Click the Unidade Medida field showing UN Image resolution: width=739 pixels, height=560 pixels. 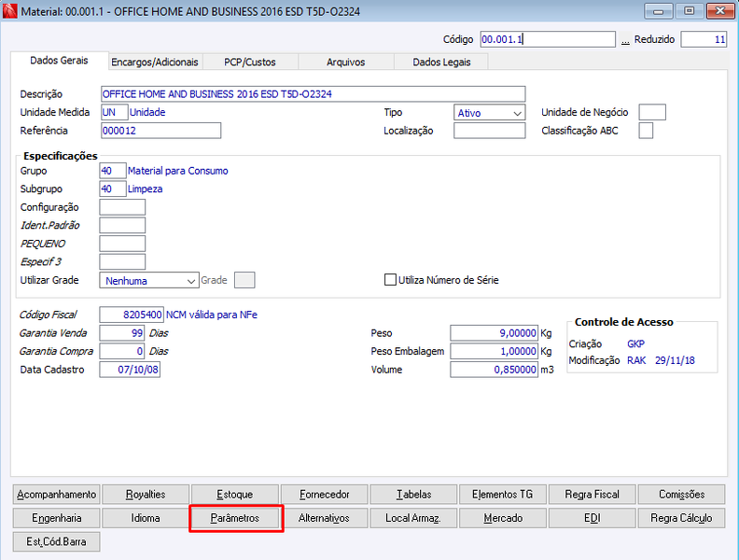click(x=114, y=113)
